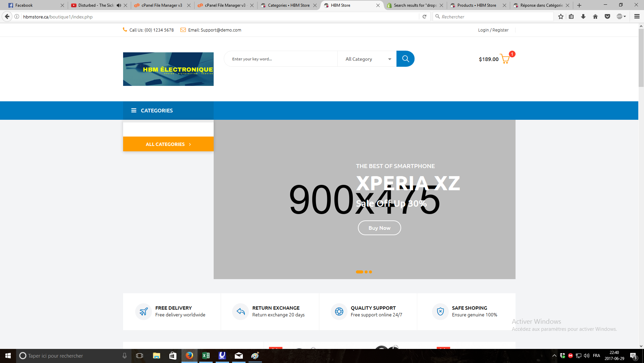Click the Enter your key word search field
644x363 pixels.
(x=281, y=59)
